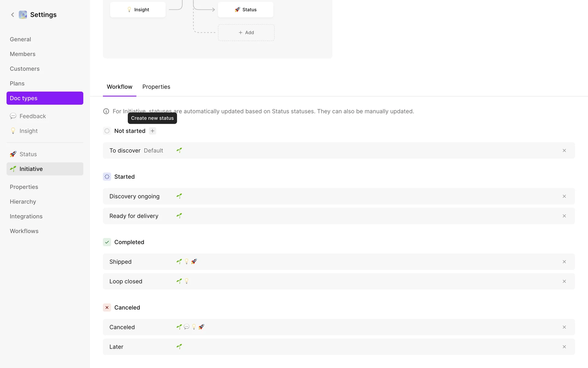Remove the Ready for delivery status
This screenshot has height=368, width=588.
click(x=564, y=216)
